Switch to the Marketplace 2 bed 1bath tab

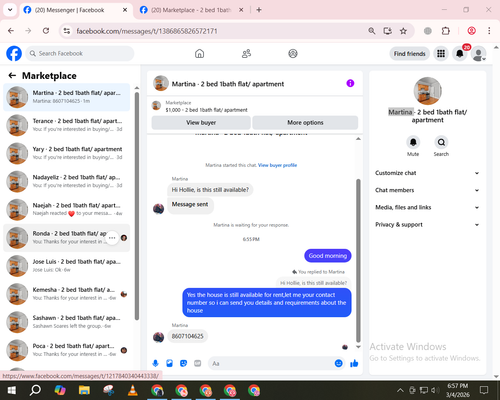(191, 10)
